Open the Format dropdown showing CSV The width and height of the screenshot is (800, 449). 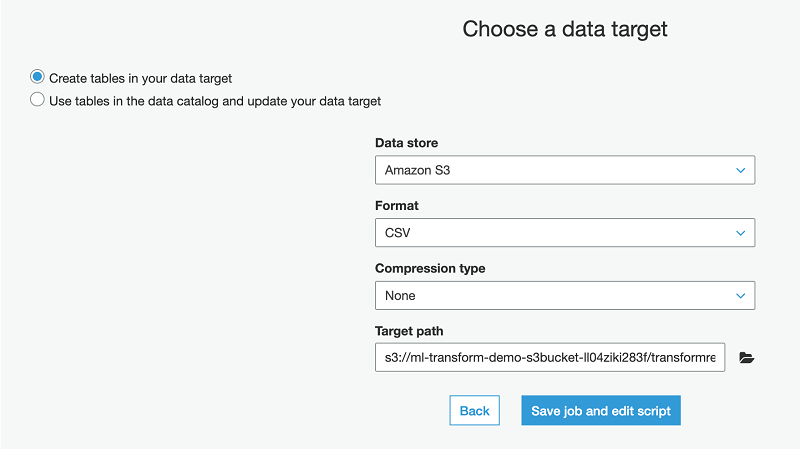coord(564,233)
